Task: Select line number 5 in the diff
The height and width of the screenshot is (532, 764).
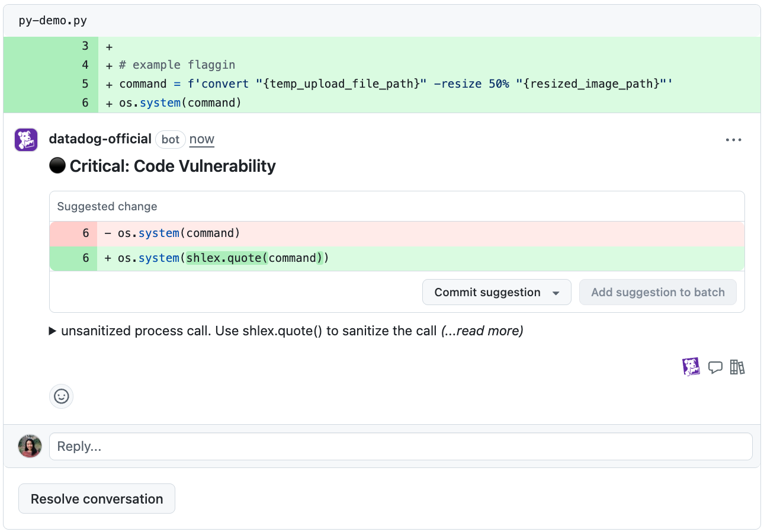Action: click(85, 84)
